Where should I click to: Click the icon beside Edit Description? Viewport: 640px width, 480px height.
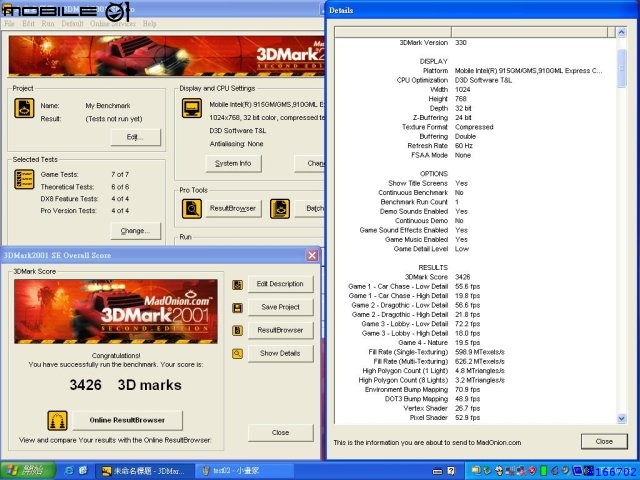point(237,284)
